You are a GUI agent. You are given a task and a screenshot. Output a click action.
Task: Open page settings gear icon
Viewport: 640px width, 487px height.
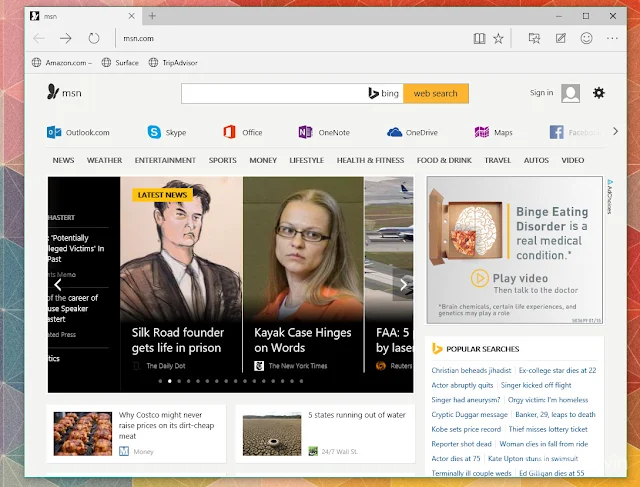pyautogui.click(x=598, y=93)
